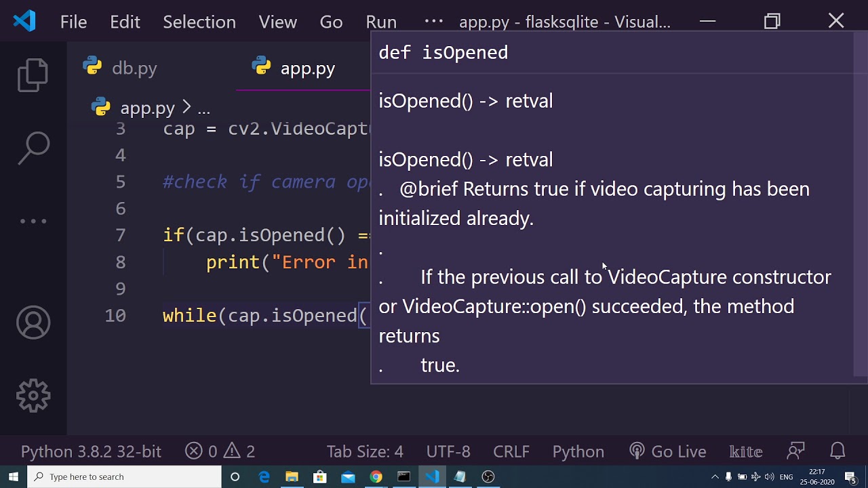Click the kite status bar item
Image resolution: width=868 pixels, height=488 pixels.
pyautogui.click(x=745, y=451)
